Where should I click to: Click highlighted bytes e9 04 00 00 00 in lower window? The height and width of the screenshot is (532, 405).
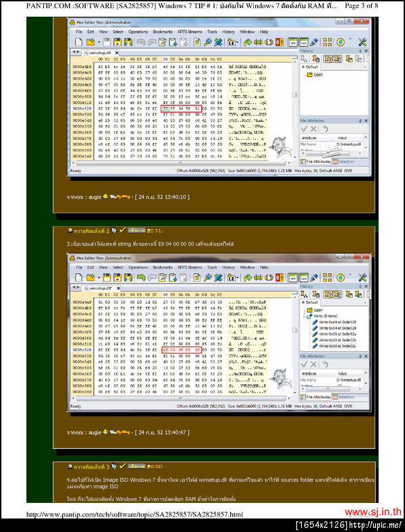point(182,350)
